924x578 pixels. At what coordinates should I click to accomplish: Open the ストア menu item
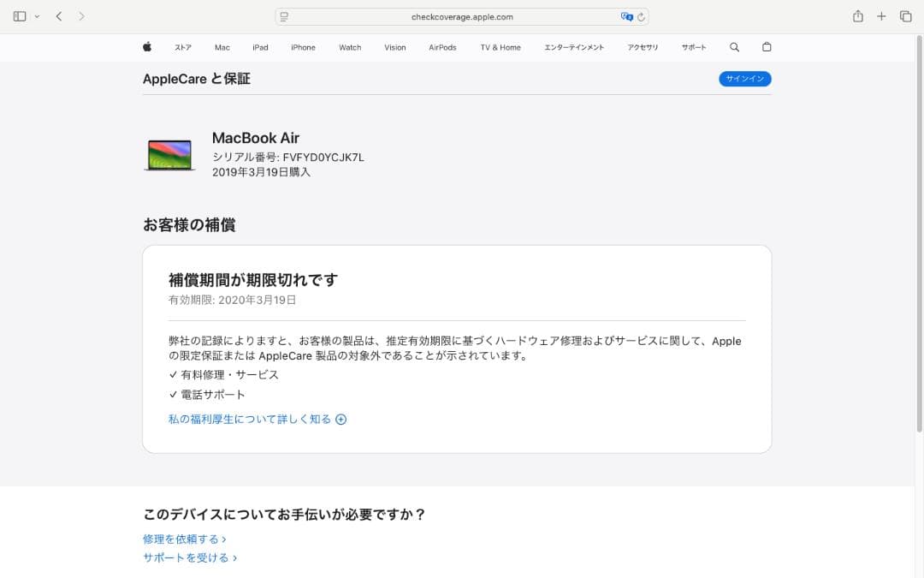tap(183, 47)
